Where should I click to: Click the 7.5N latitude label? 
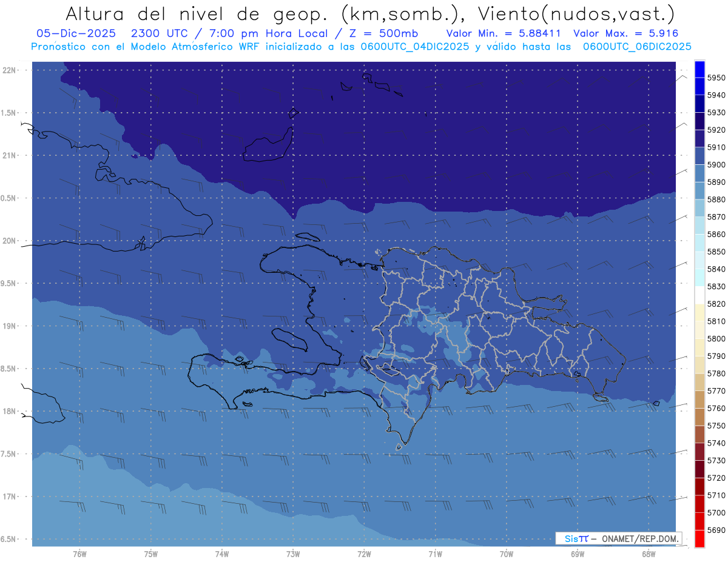(x=9, y=454)
